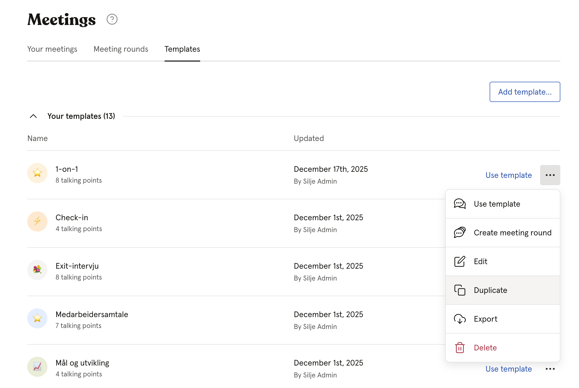579x388 pixels.
Task: Click the December 17th, 2025 date
Action: pyautogui.click(x=331, y=169)
